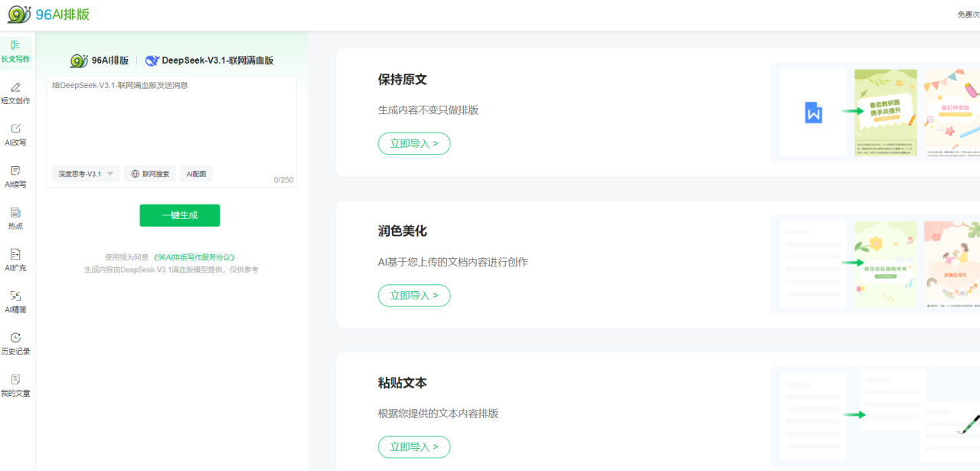
Task: Open 历史记录 clock icon
Action: [15, 338]
